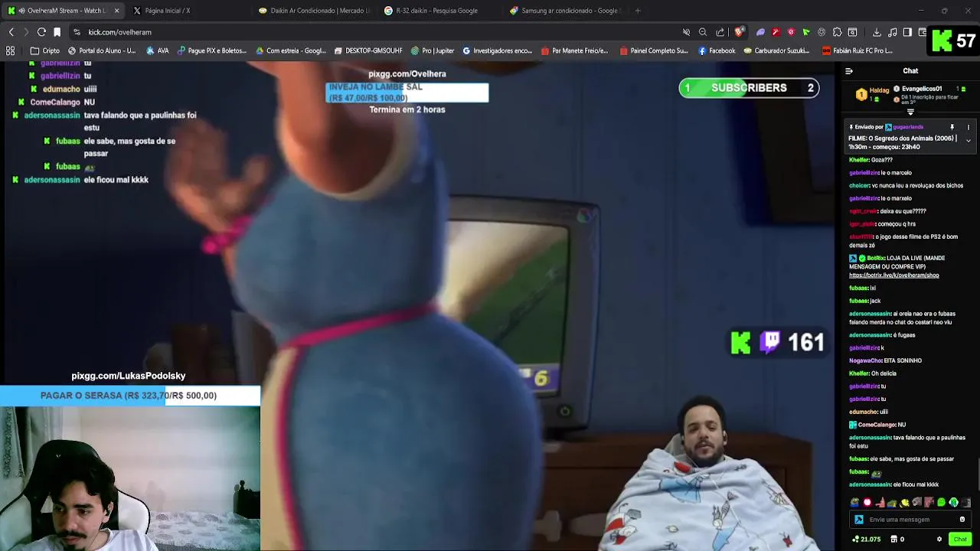The height and width of the screenshot is (551, 980).
Task: Click username Khelfer saying Oh delicia
Action: (x=859, y=373)
